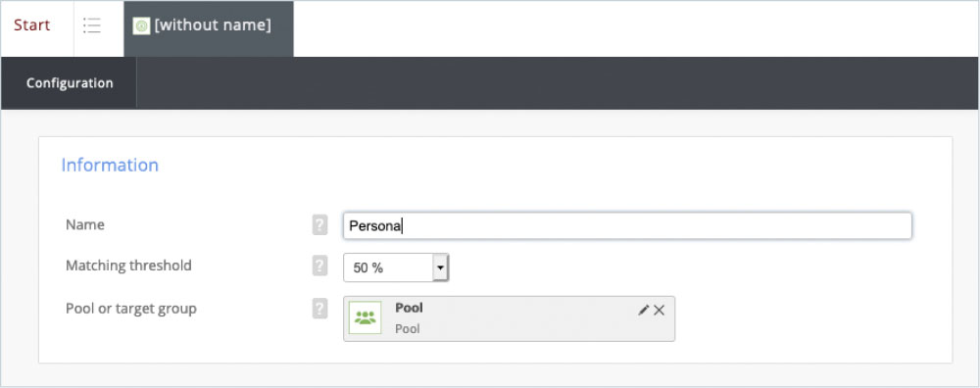
Task: Open the Configuration tab
Action: coord(70,83)
